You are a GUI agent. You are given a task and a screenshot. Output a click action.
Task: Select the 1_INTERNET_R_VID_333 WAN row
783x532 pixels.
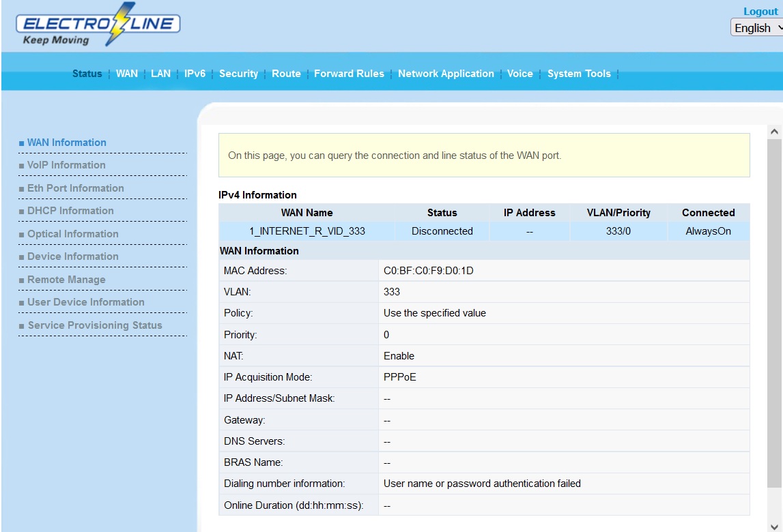(307, 231)
